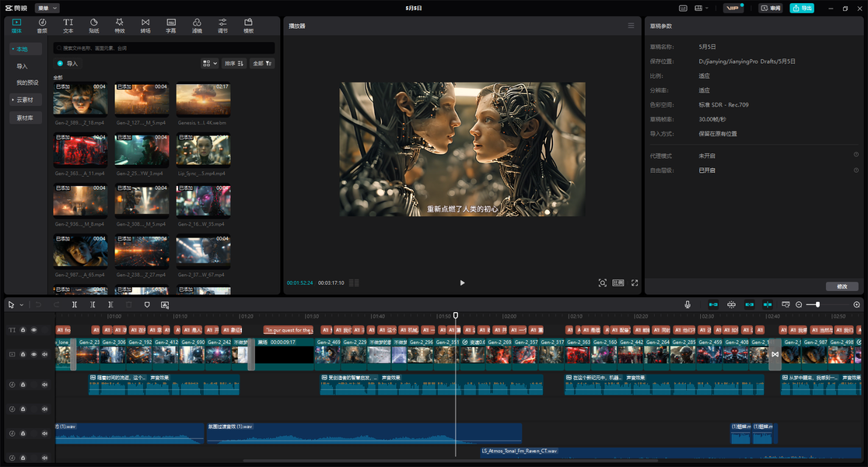Play the preview in the player
The width and height of the screenshot is (868, 467).
462,283
